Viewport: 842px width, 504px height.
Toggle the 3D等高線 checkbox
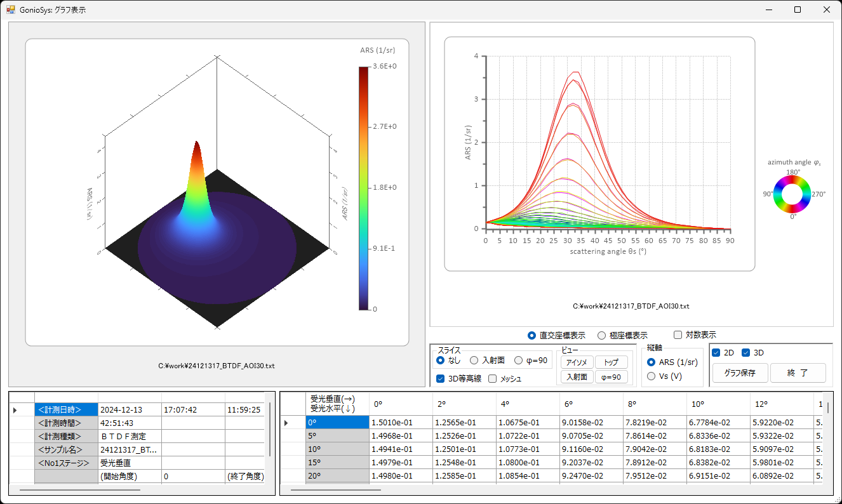441,379
